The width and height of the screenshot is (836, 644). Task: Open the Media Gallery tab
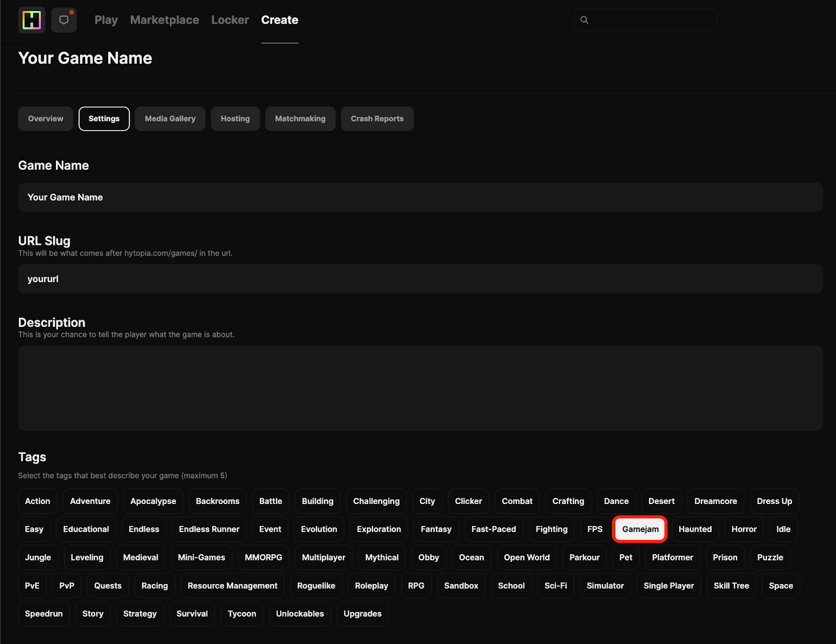(x=170, y=119)
